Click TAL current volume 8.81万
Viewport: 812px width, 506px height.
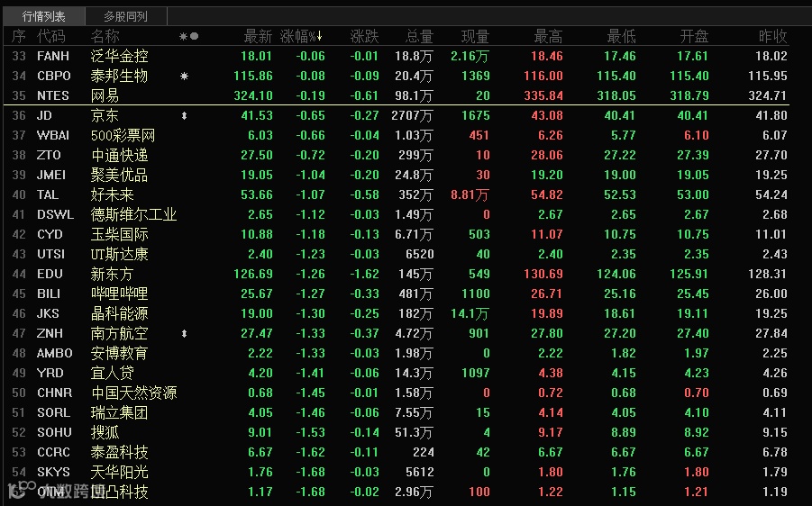(x=470, y=194)
